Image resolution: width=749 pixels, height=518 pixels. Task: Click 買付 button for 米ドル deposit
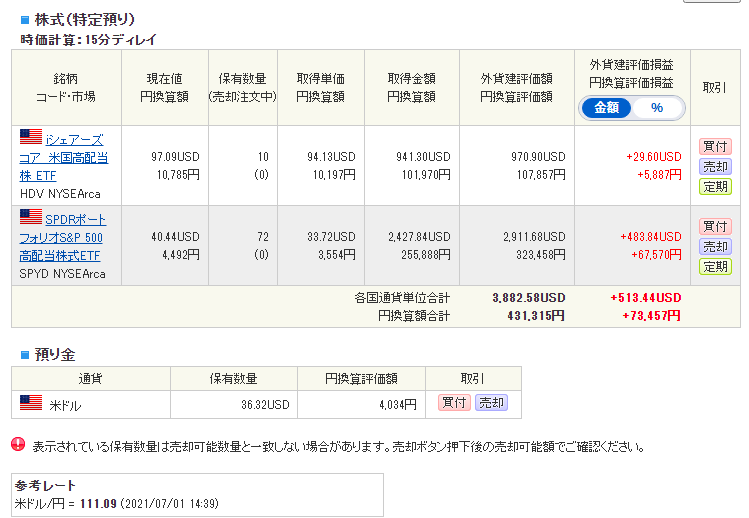[x=454, y=402]
